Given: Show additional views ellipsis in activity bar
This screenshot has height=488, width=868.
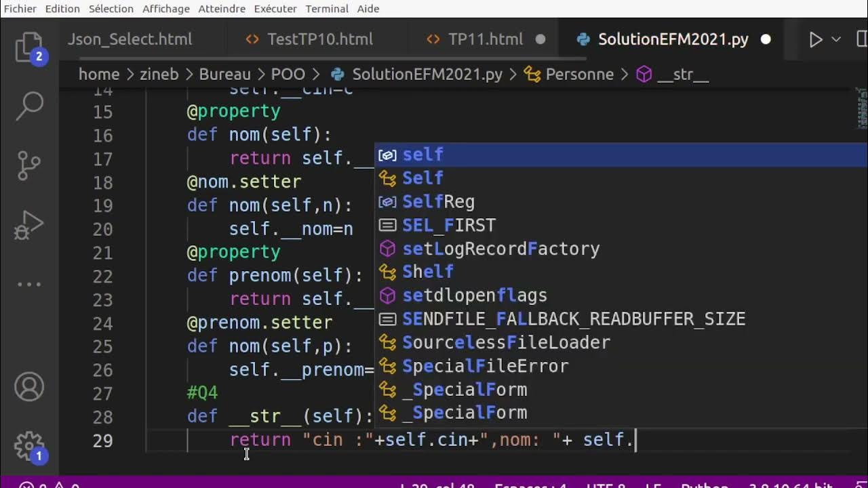Looking at the screenshot, I should [x=29, y=284].
